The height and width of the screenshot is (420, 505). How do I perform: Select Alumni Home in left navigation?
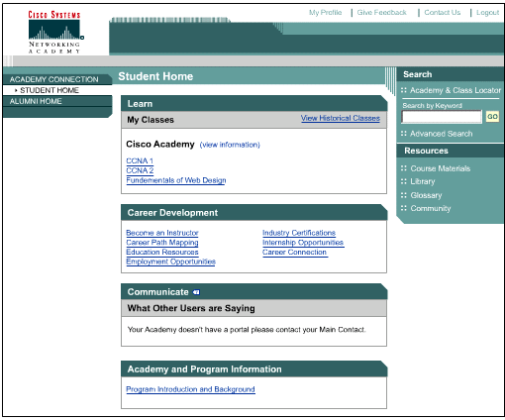(36, 101)
